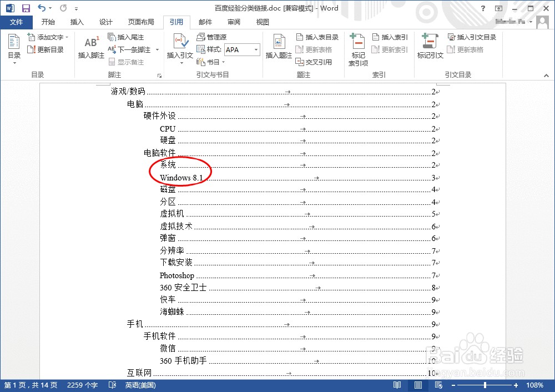Click CPU table of contents entry

coord(299,129)
